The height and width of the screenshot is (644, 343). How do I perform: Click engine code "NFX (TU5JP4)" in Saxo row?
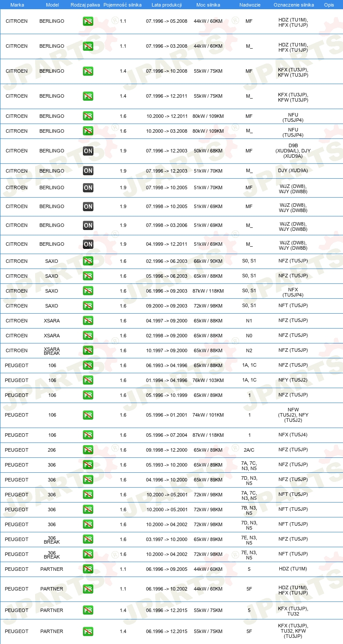tap(293, 292)
